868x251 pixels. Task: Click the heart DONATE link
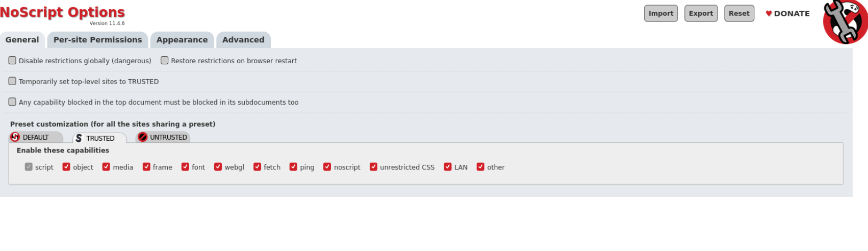coord(787,14)
